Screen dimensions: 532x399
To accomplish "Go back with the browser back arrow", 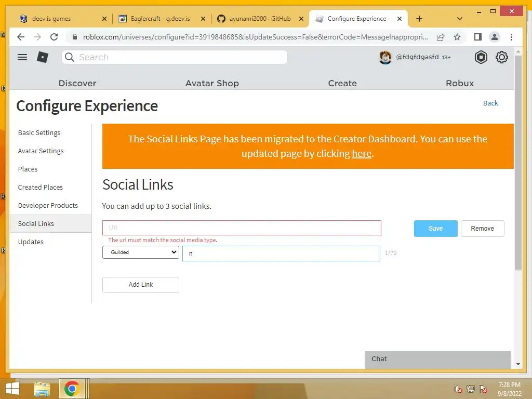I will pyautogui.click(x=21, y=37).
